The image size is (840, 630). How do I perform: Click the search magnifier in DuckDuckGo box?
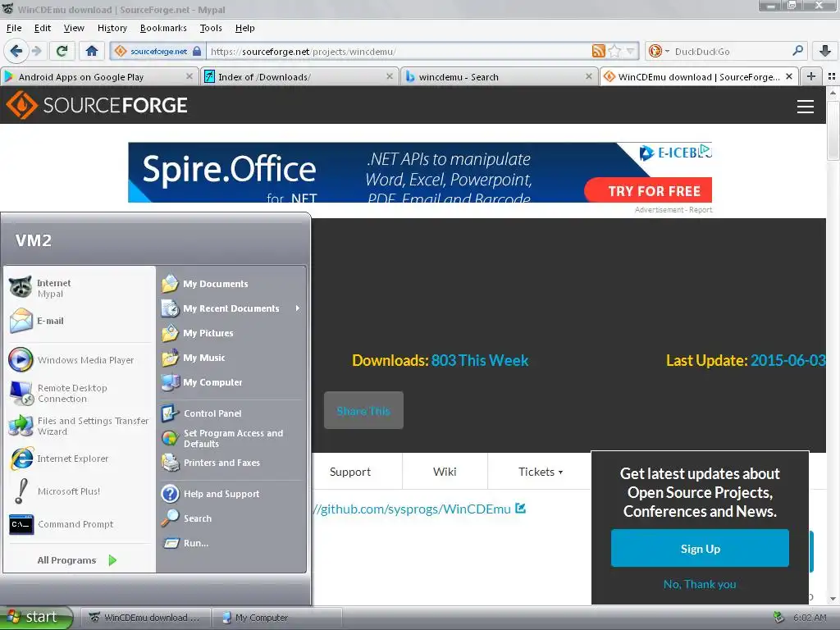(797, 51)
